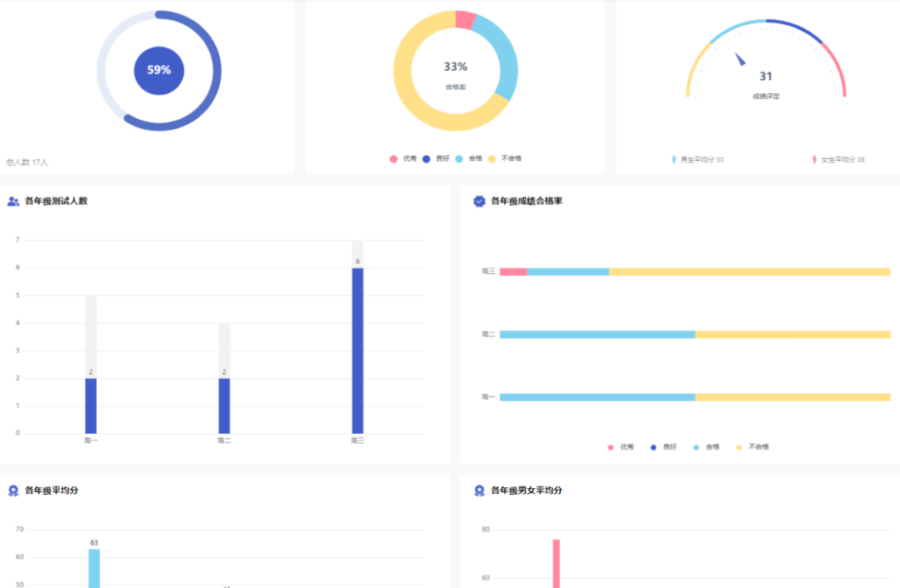
Task: Click the 高二 row label in 各年级成绩合格率
Action: click(487, 334)
